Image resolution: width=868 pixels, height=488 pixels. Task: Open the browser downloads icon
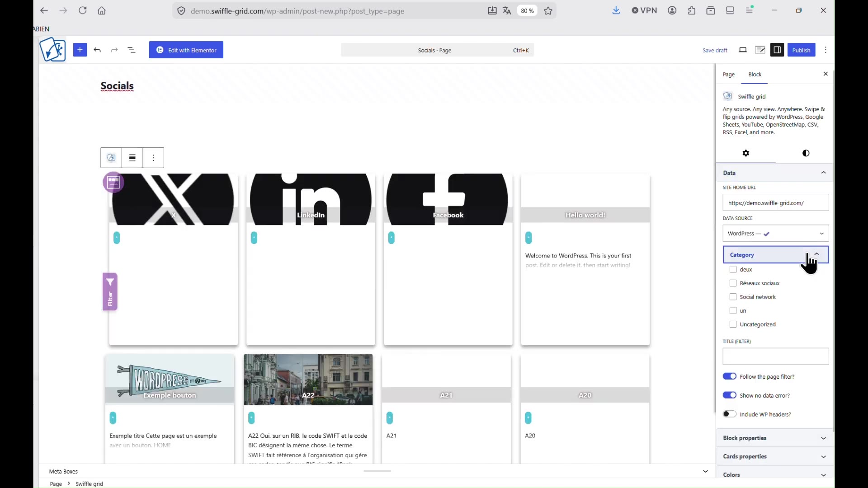click(x=616, y=10)
